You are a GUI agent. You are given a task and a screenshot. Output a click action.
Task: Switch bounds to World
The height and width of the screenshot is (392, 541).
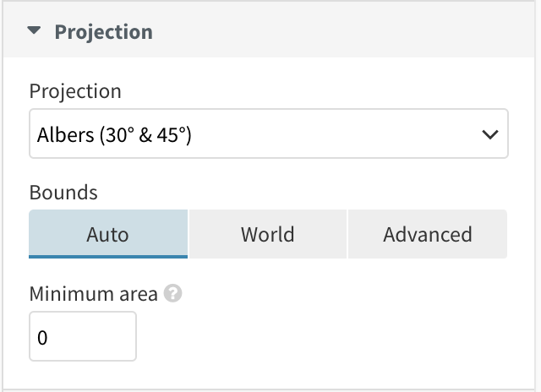(268, 234)
